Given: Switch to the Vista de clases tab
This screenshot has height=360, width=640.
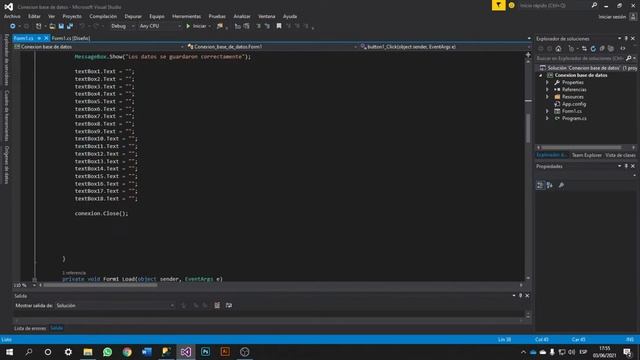Looking at the screenshot, I should pos(620,155).
